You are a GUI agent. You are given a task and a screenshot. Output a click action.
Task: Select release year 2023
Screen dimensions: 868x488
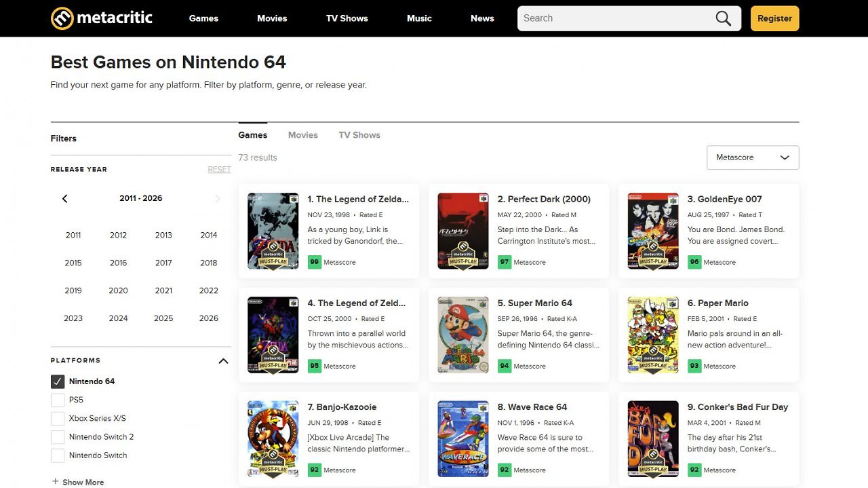tap(73, 318)
